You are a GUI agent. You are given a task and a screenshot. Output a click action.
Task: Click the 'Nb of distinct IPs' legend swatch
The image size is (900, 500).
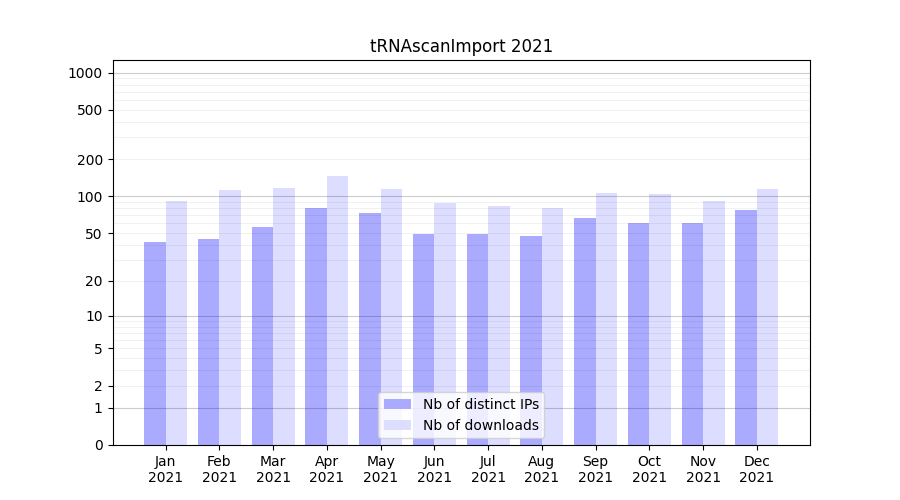tap(397, 404)
